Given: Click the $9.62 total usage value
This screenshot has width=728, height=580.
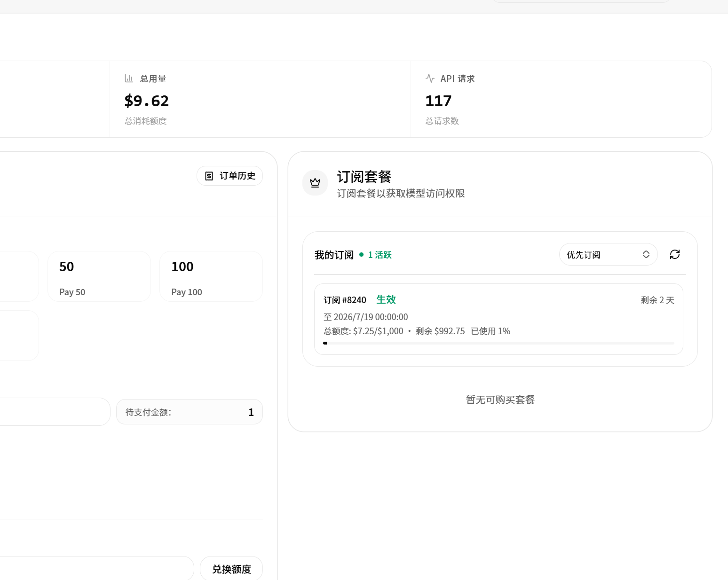Looking at the screenshot, I should [x=146, y=101].
